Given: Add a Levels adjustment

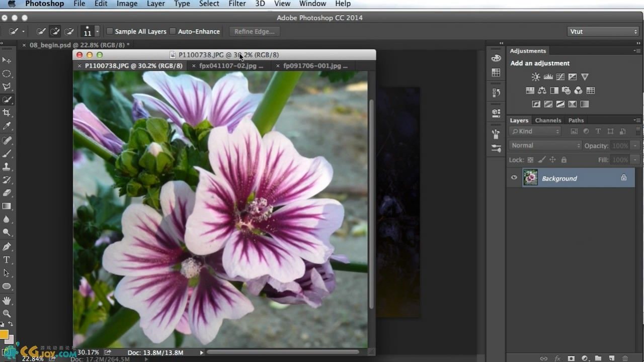Looking at the screenshot, I should pos(548,77).
